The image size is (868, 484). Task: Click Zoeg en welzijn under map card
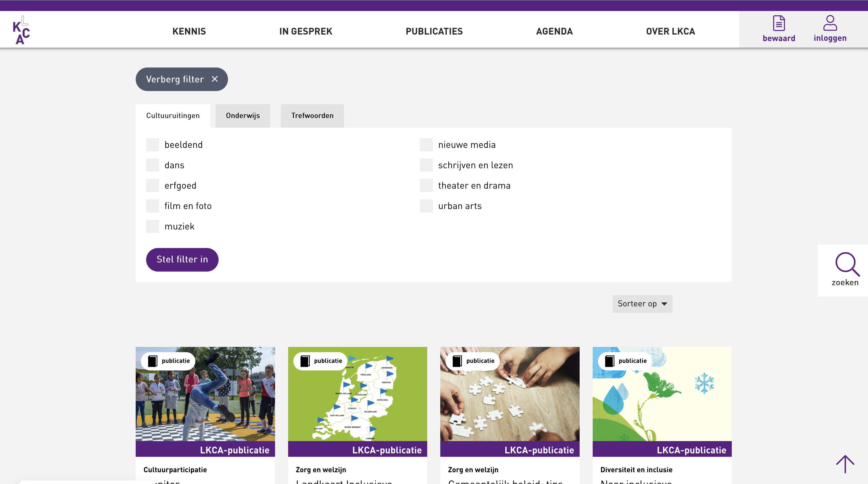point(321,470)
